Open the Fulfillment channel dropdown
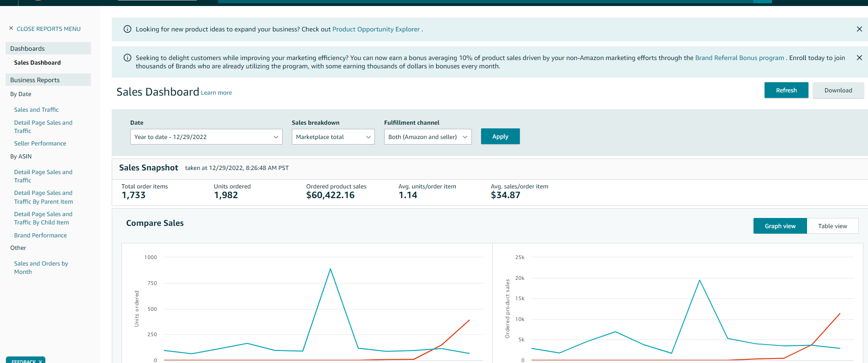 (428, 137)
